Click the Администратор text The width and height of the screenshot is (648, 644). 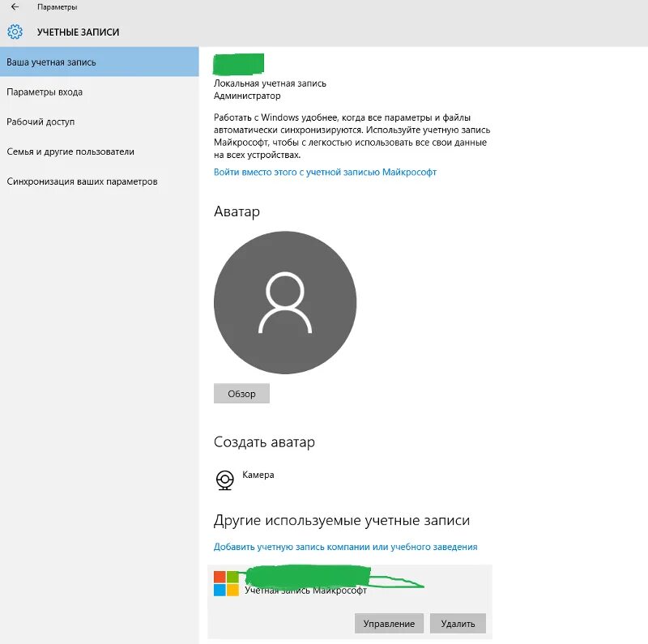click(x=247, y=96)
